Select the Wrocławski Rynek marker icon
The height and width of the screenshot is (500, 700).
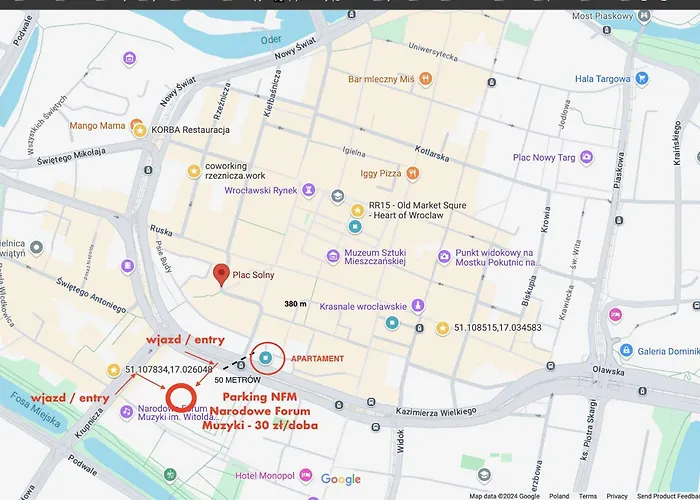point(310,189)
